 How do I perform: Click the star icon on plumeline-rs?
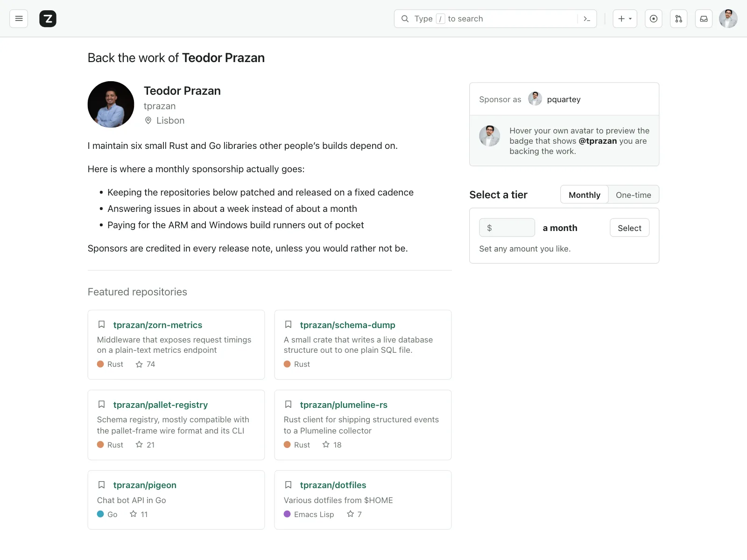pos(326,445)
